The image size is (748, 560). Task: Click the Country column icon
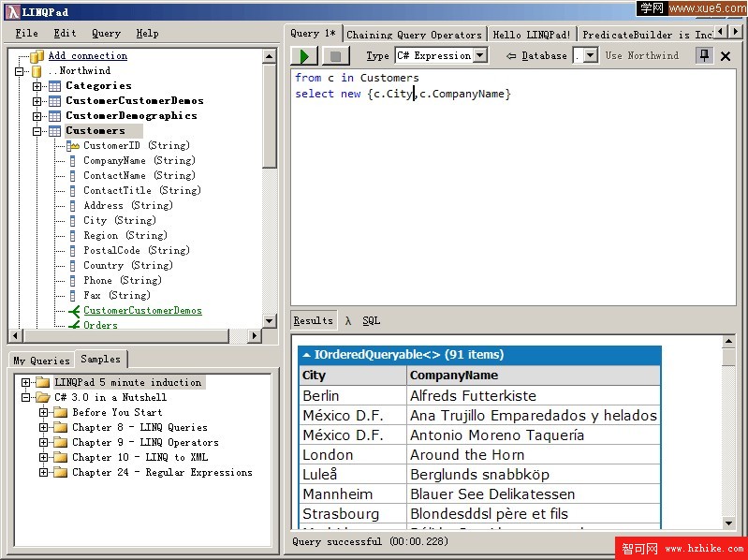click(72, 265)
